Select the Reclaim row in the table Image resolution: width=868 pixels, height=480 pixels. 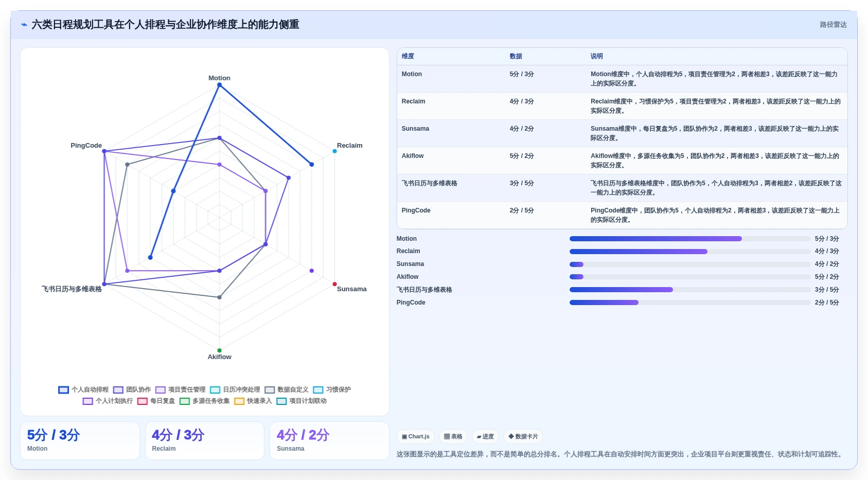coord(622,106)
